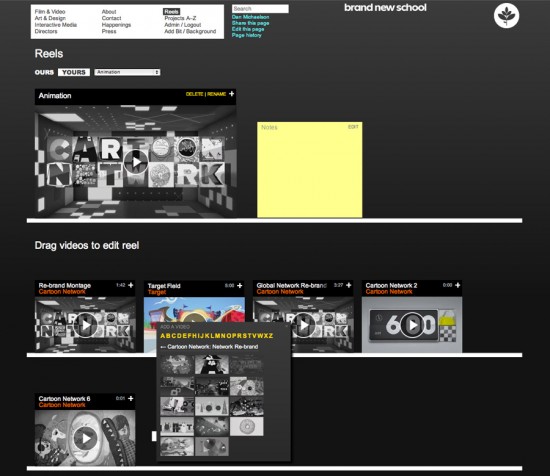
Task: Switch to OURS reels
Action: 44,72
